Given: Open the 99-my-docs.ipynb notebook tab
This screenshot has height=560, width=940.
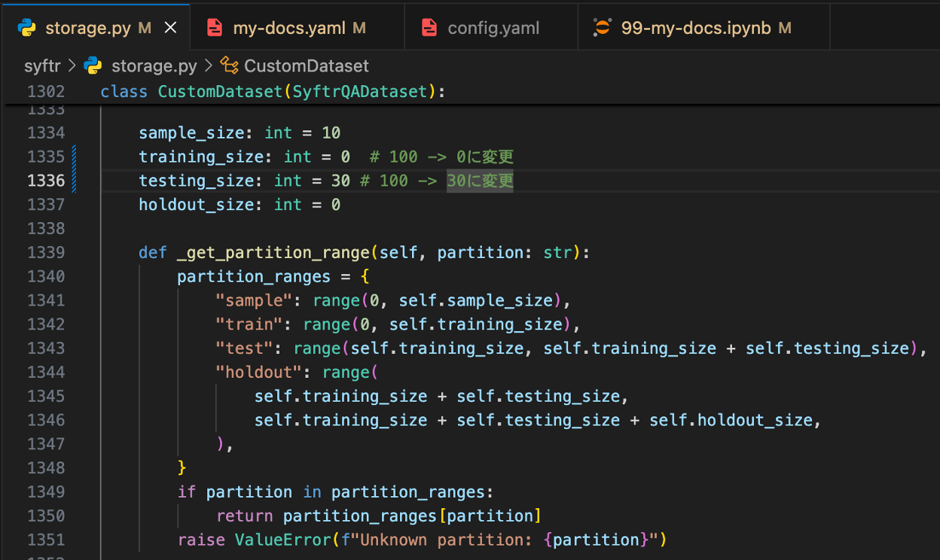Looking at the screenshot, I should click(703, 28).
